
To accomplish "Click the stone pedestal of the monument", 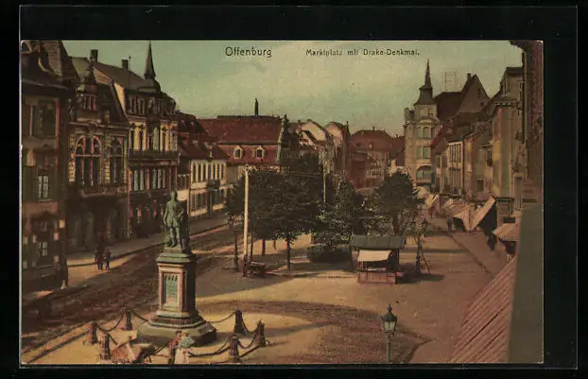I will click(x=176, y=288).
